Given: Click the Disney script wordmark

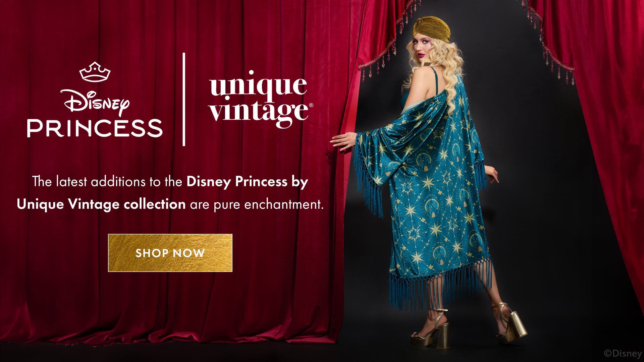Looking at the screenshot, I should click(x=96, y=102).
